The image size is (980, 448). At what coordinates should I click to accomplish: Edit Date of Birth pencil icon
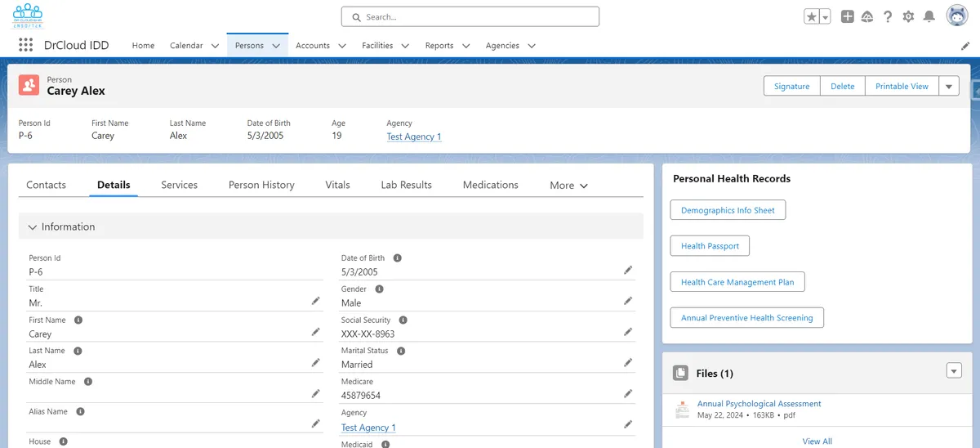[628, 270]
